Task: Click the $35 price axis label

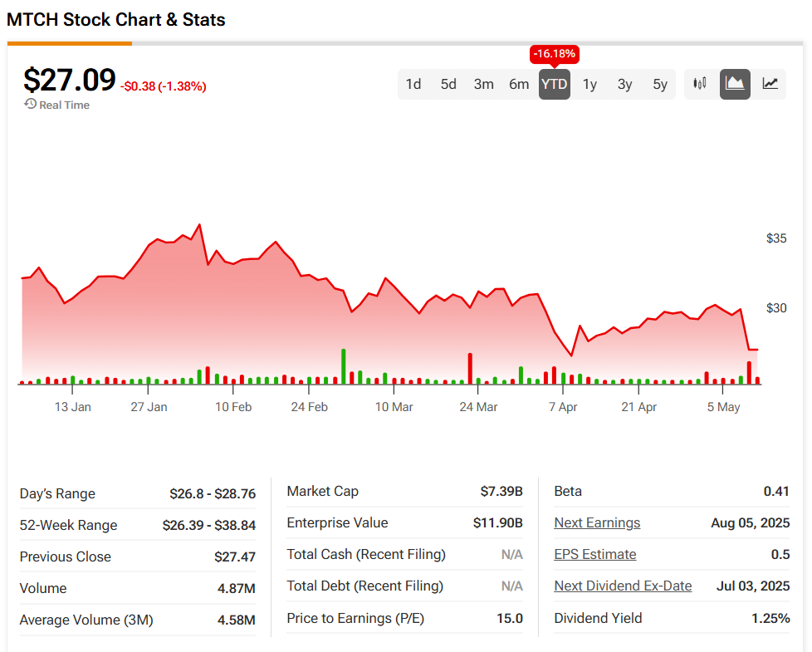Action: 776,238
